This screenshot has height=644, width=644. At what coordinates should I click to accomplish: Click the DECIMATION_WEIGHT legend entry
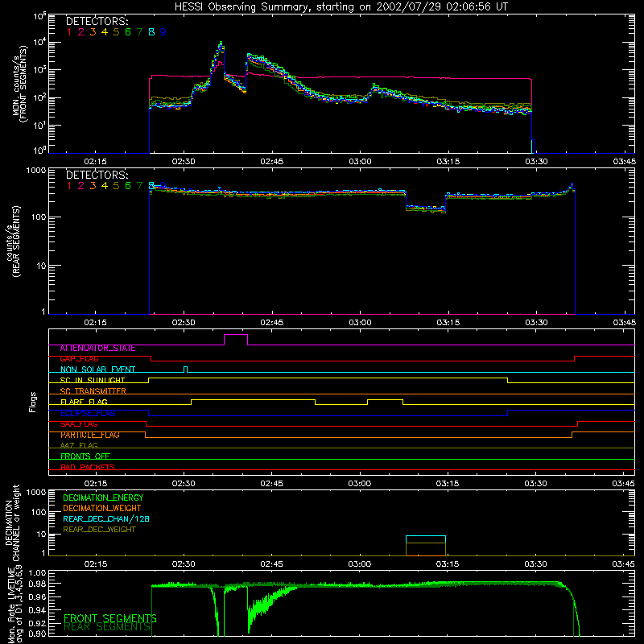102,508
